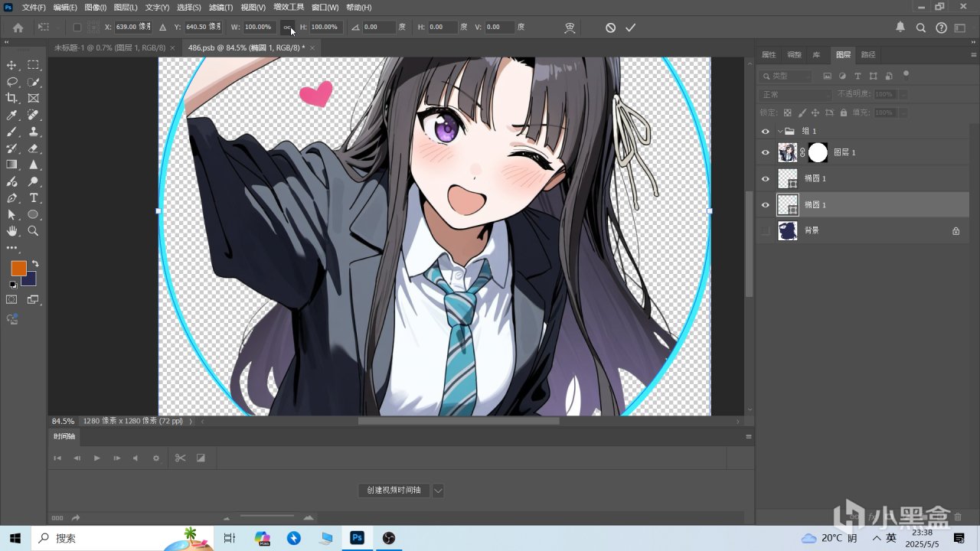Select the Pen tool

click(11, 198)
